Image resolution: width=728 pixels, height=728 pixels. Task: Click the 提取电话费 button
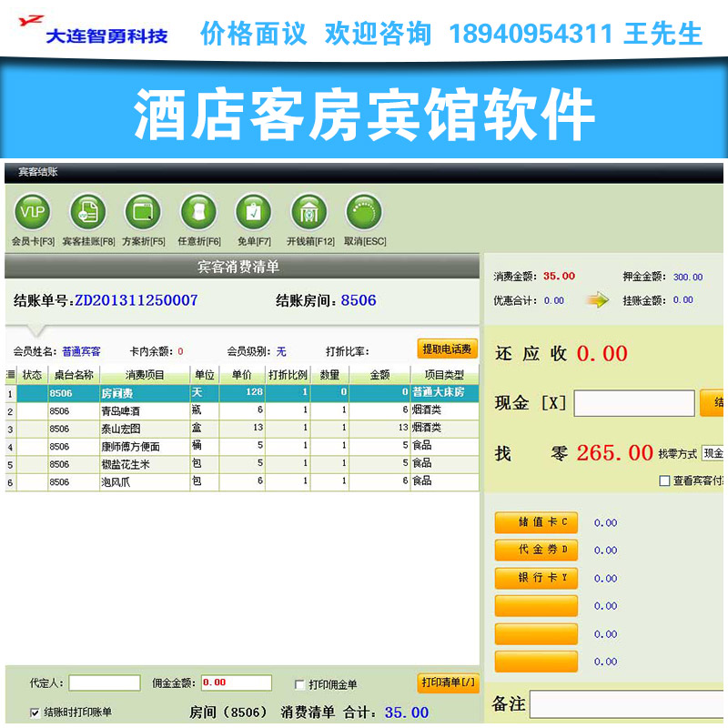[x=448, y=349]
